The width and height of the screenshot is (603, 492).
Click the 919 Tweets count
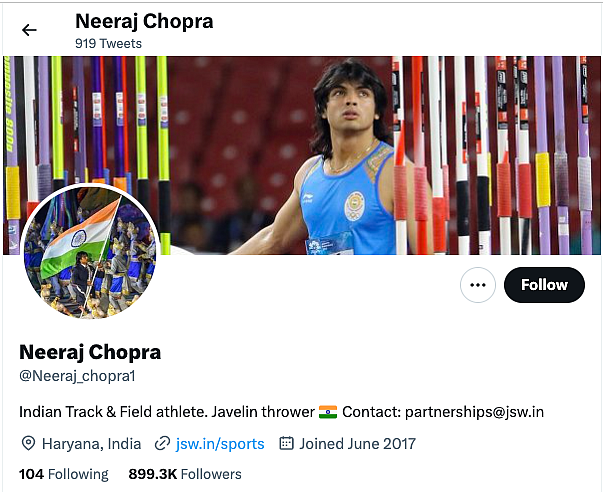pos(108,44)
